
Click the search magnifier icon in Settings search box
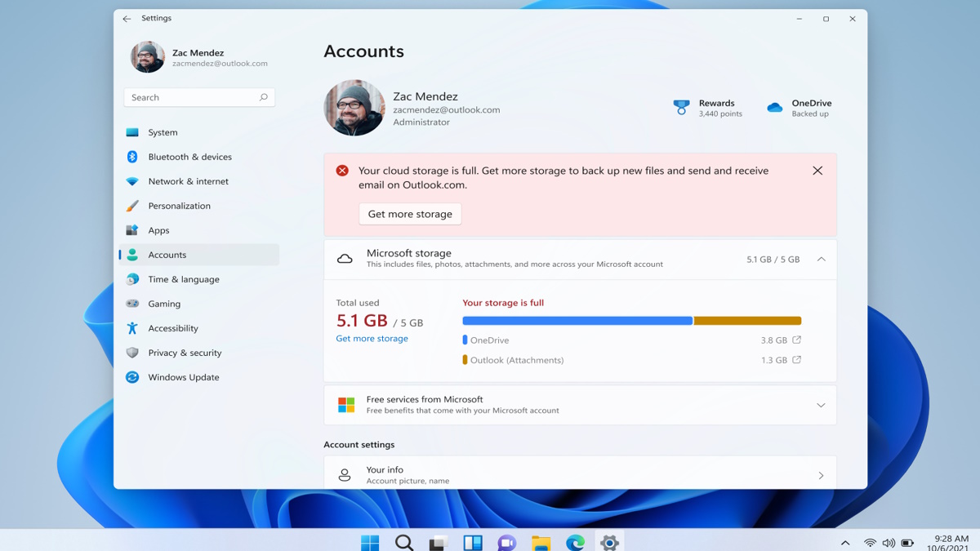click(x=264, y=97)
